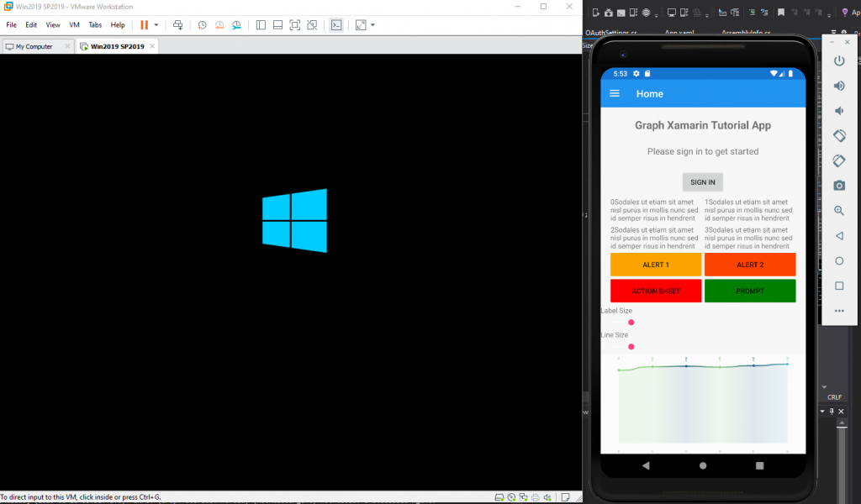
Task: Open the File menu in VMware Workstation
Action: 11,24
